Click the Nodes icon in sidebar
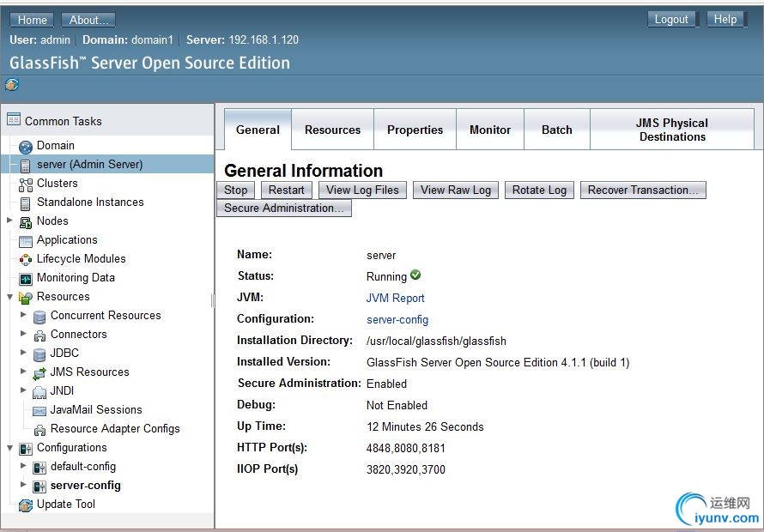This screenshot has width=764, height=532. [26, 222]
